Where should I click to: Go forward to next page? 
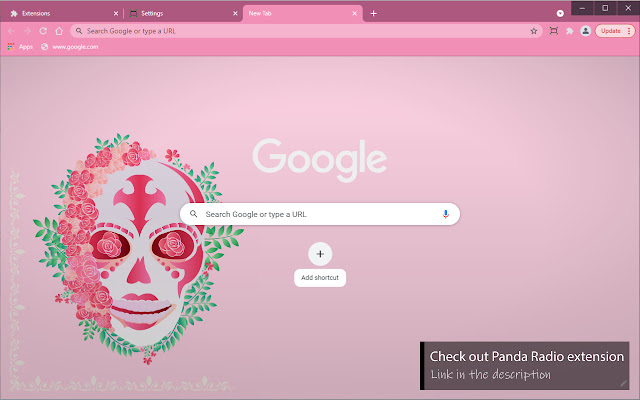pos(27,31)
